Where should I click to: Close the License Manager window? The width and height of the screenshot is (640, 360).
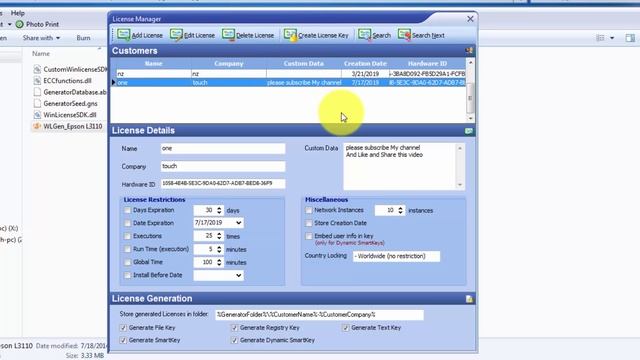click(x=470, y=19)
